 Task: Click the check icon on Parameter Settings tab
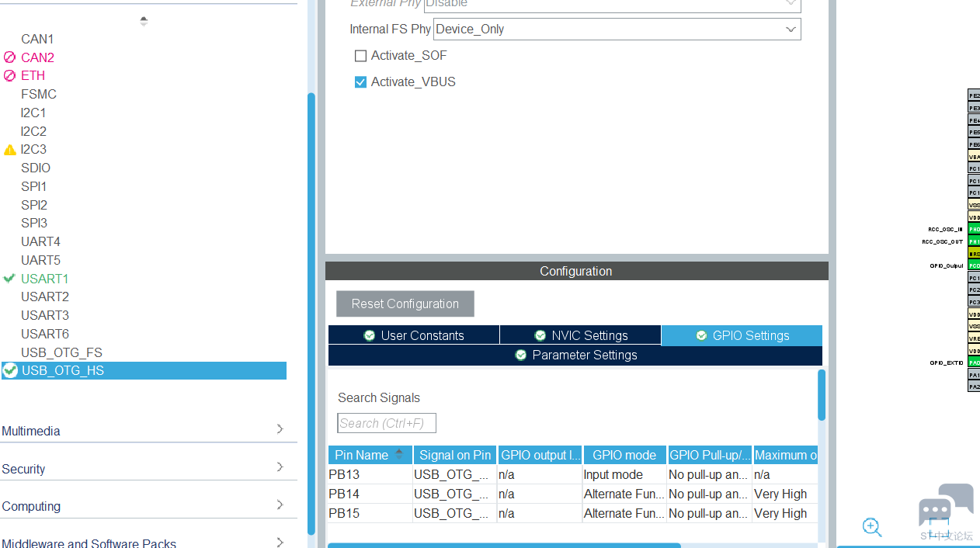(x=521, y=355)
